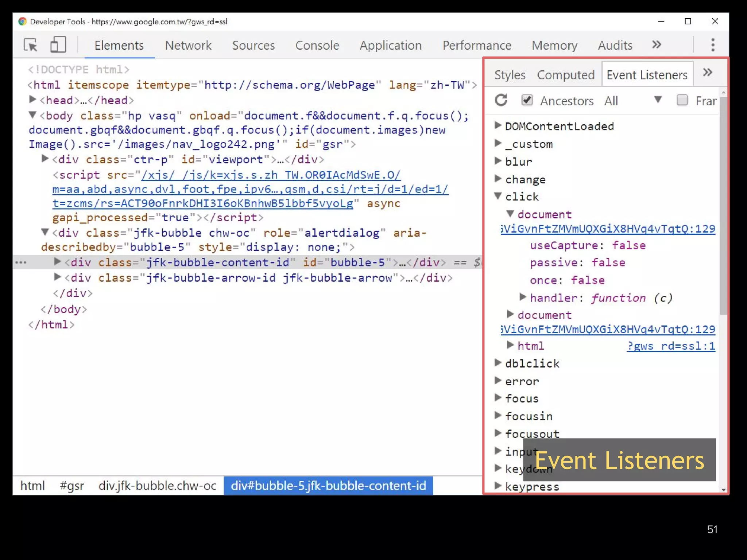Click the once: false property

click(567, 280)
